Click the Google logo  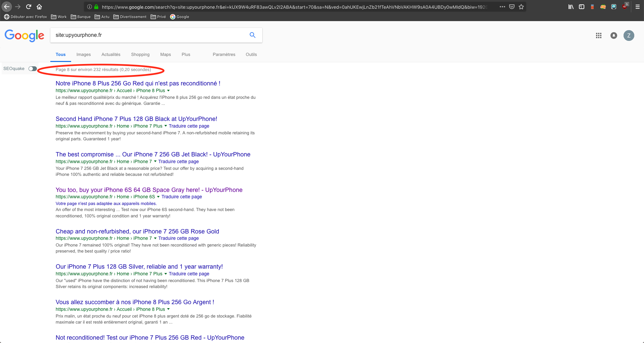point(24,35)
